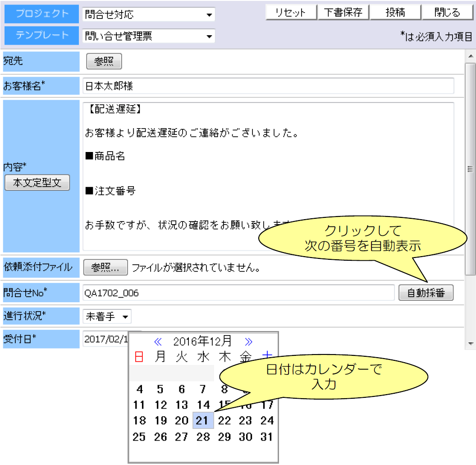Select highlighted day 21 in the calendar
Image resolution: width=476 pixels, height=465 pixels.
pos(203,421)
